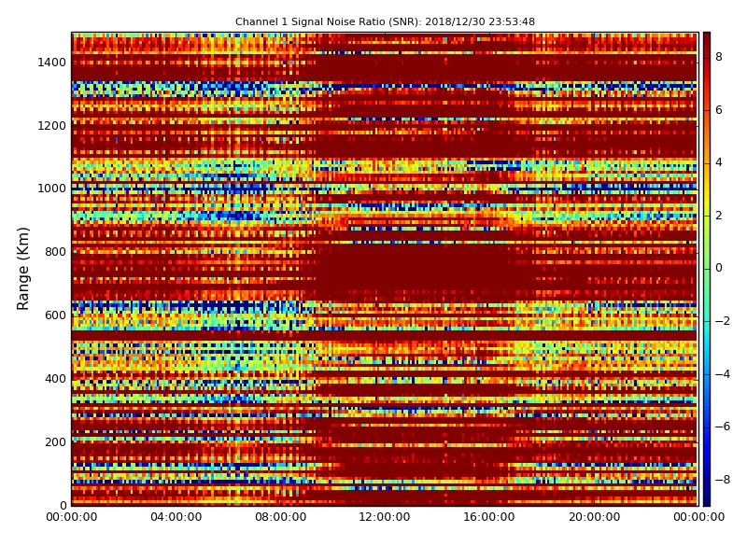The image size is (747, 560).
Task: Click the colorbar label 0
Action: pos(719,268)
